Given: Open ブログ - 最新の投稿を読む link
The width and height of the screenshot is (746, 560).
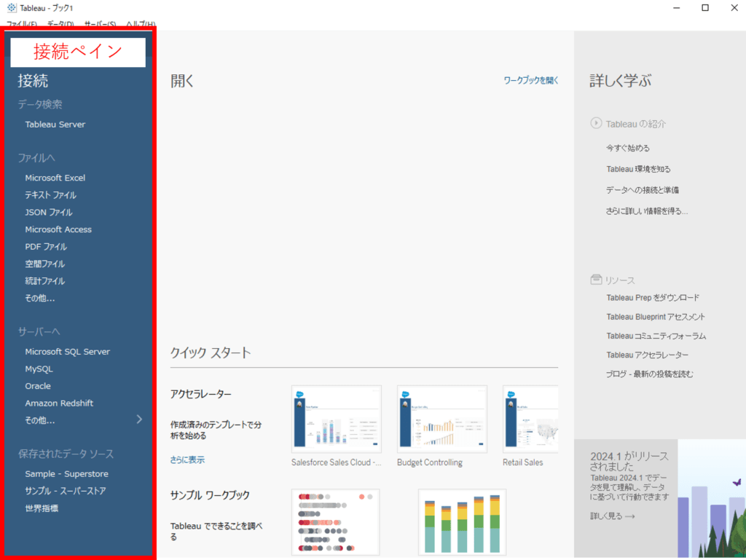Looking at the screenshot, I should [x=649, y=374].
